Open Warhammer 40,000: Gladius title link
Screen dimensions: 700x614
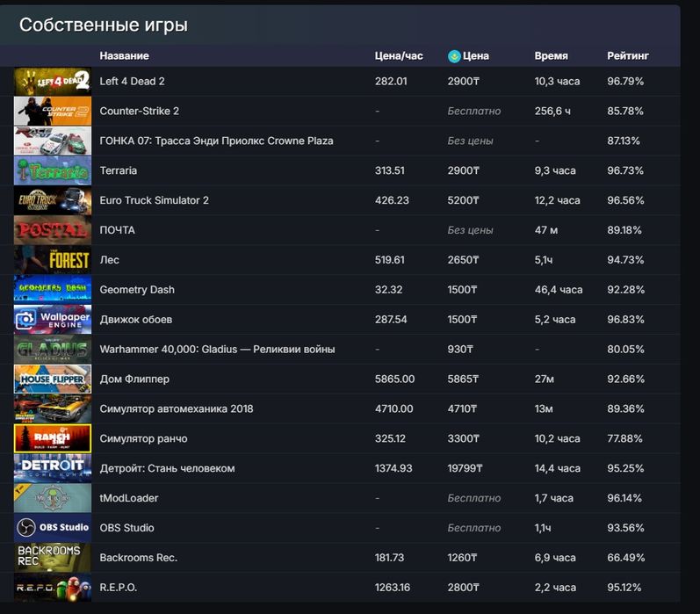pos(218,350)
